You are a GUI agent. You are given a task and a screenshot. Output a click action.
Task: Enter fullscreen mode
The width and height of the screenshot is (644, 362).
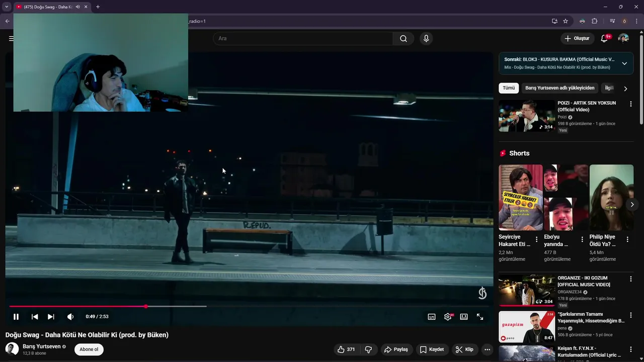click(x=480, y=317)
